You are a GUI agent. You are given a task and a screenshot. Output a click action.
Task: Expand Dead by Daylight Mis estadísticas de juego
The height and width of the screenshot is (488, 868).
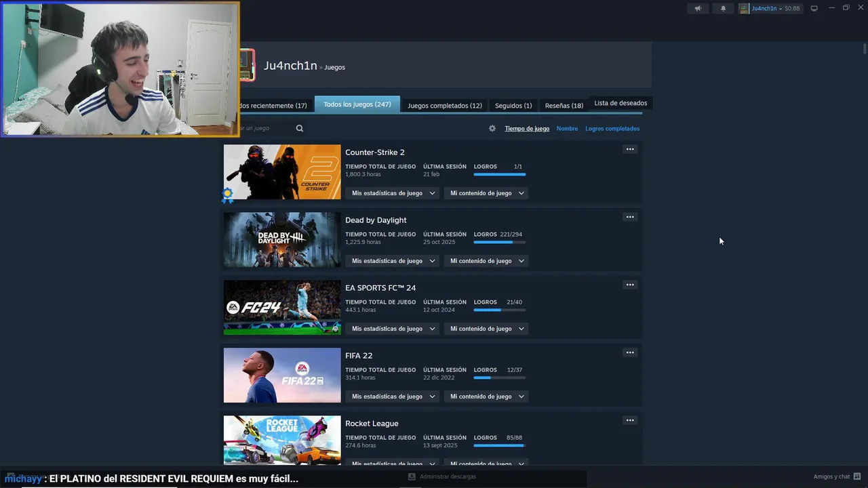pyautogui.click(x=393, y=261)
